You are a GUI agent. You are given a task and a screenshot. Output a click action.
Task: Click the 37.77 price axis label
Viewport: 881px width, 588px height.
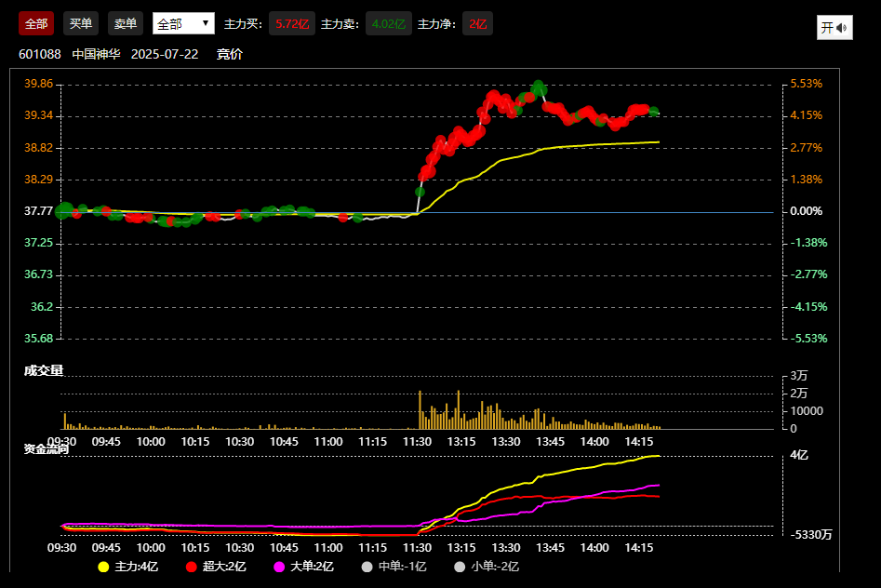[39, 211]
